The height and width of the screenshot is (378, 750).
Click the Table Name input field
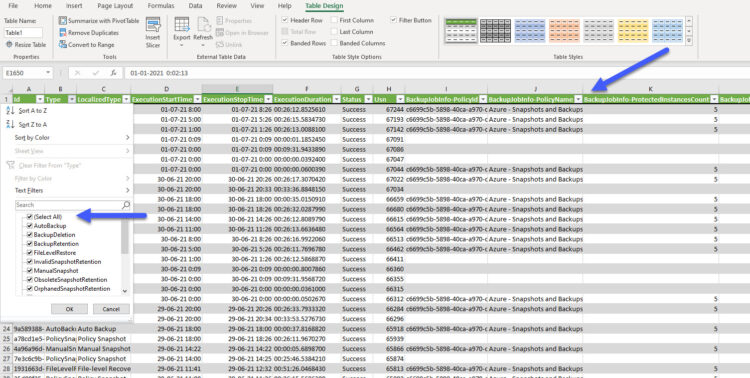(23, 33)
